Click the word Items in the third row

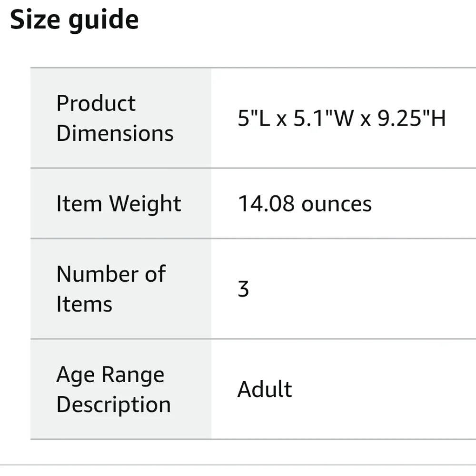pos(84,304)
